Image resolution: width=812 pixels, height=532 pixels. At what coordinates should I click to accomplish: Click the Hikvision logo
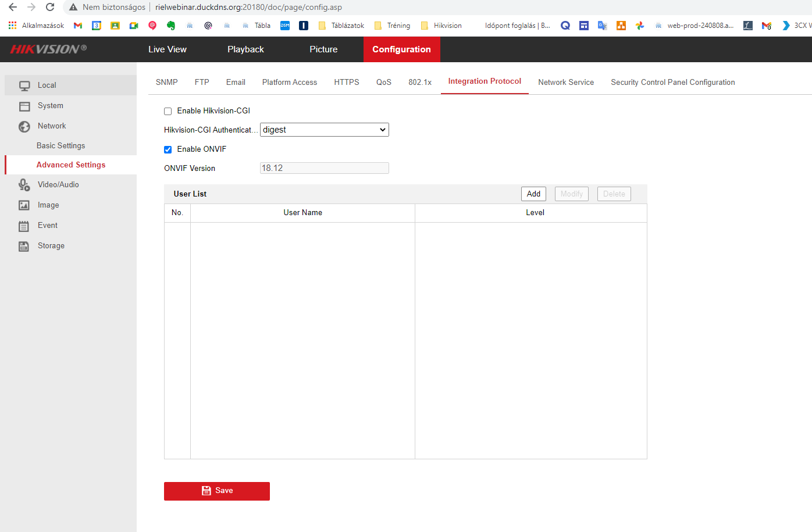coord(48,49)
